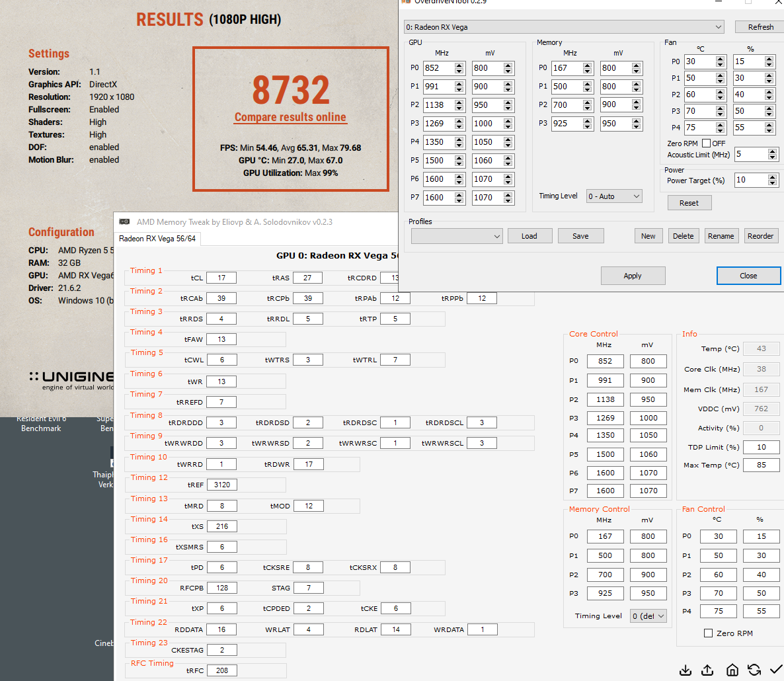784x681 pixels.
Task: Click the VDDC readout showing 762
Action: 761,409
